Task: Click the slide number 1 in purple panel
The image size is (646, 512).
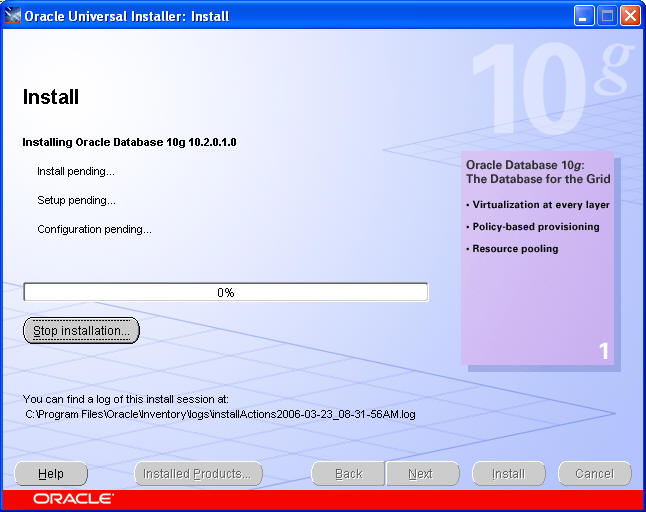Action: 603,351
